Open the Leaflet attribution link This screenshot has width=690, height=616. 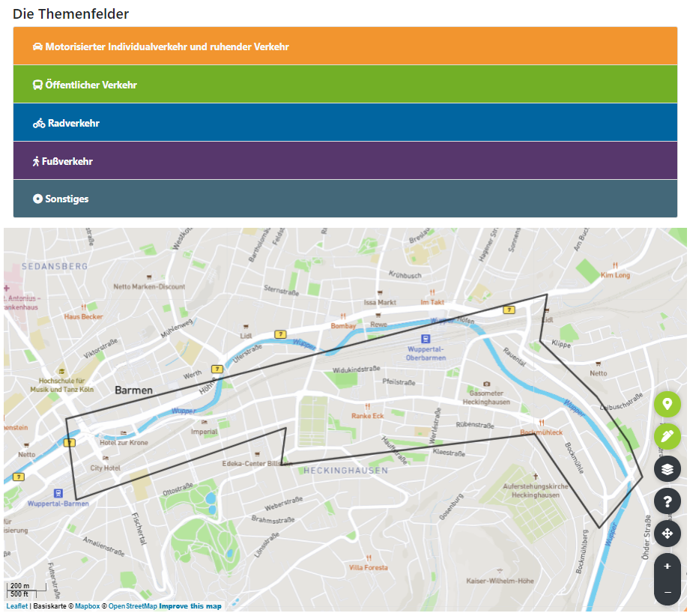pyautogui.click(x=17, y=606)
